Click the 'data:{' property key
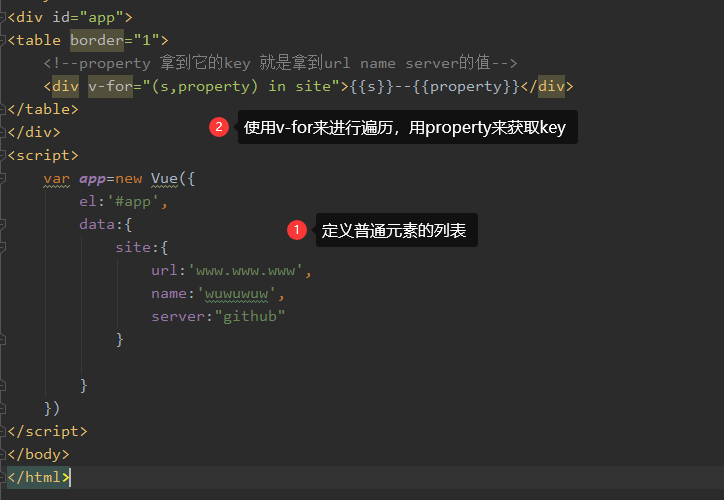This screenshot has height=500, width=724. click(x=106, y=225)
